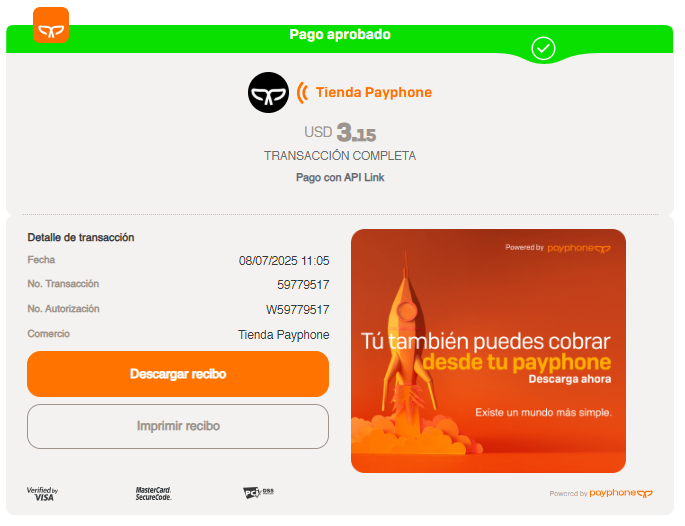Click the date value 08/07/2025 11:05

click(x=284, y=261)
